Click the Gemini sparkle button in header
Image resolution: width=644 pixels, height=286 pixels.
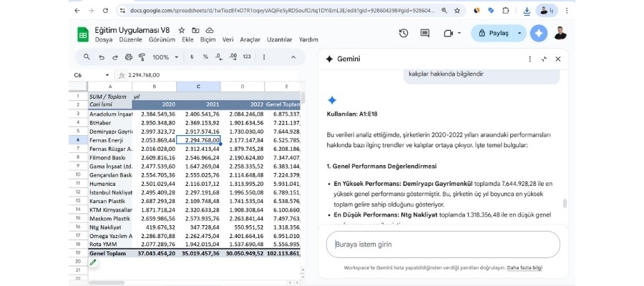click(539, 33)
